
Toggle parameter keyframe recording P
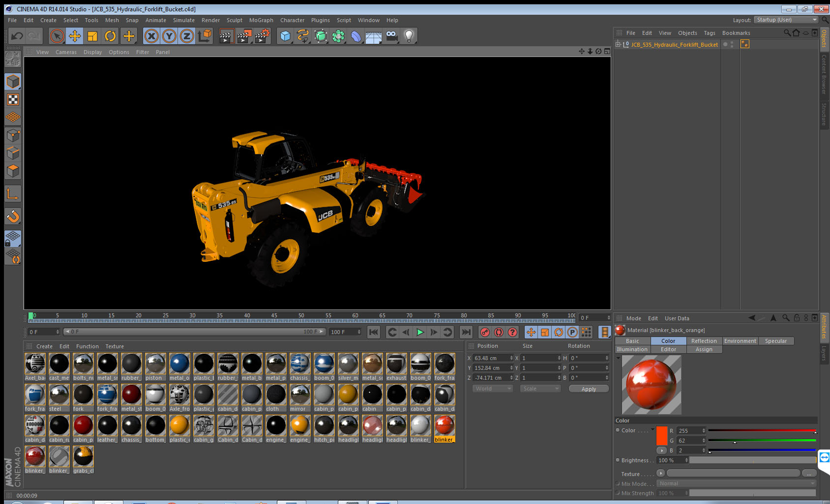(572, 332)
